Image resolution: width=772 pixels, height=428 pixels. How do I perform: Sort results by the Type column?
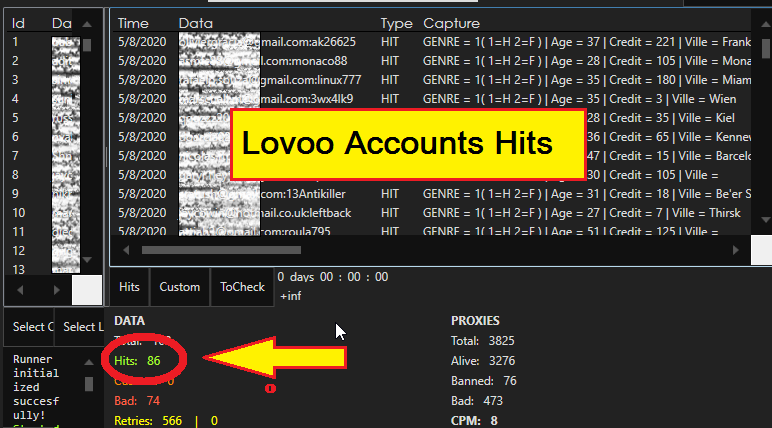pyautogui.click(x=396, y=23)
